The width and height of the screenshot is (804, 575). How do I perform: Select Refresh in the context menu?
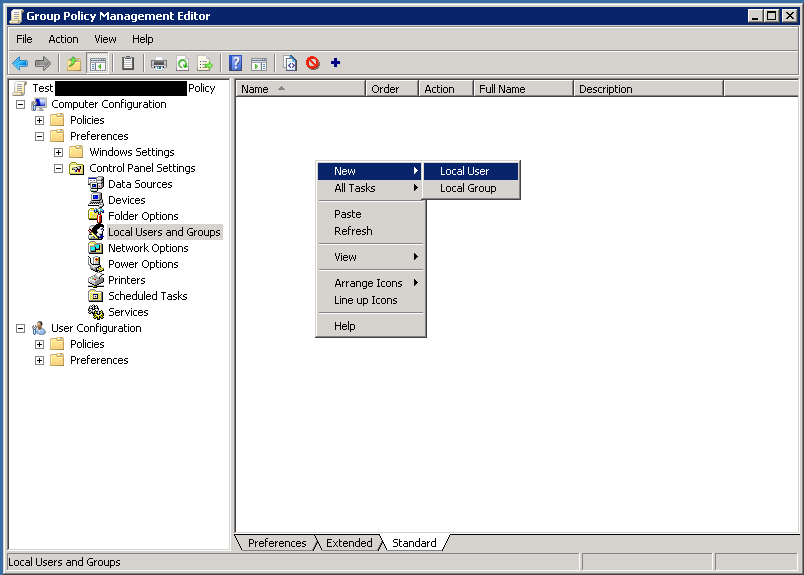(x=370, y=231)
